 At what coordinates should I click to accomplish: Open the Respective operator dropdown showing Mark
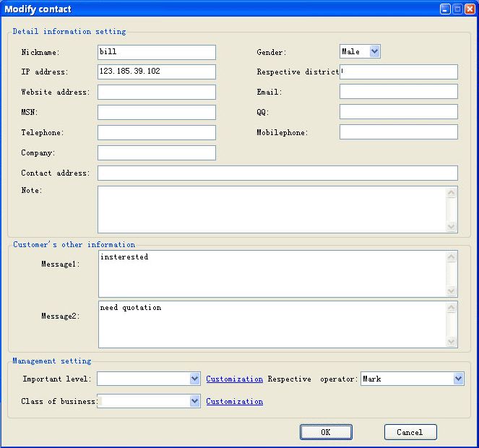pos(458,379)
